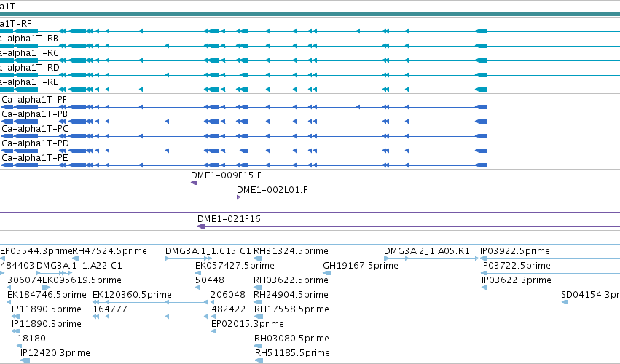Click the alpha1T-RE transcript label
The width and height of the screenshot is (620, 364).
[29, 82]
